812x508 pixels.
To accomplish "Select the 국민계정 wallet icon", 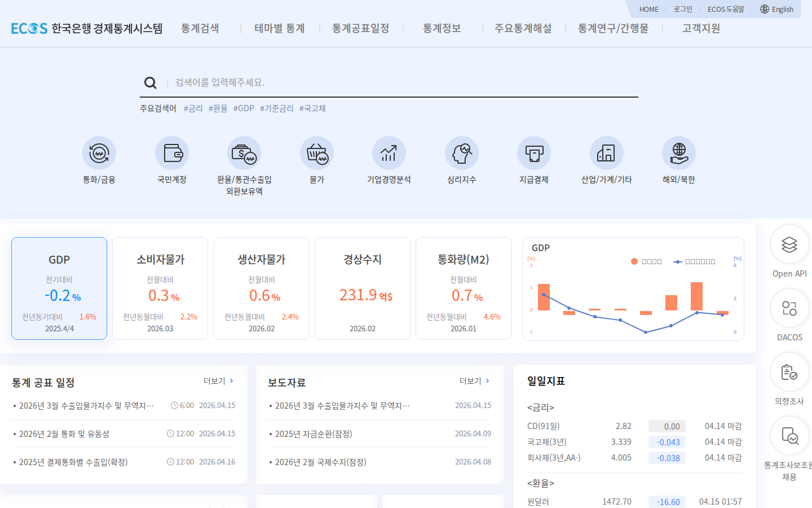I will pyautogui.click(x=172, y=153).
